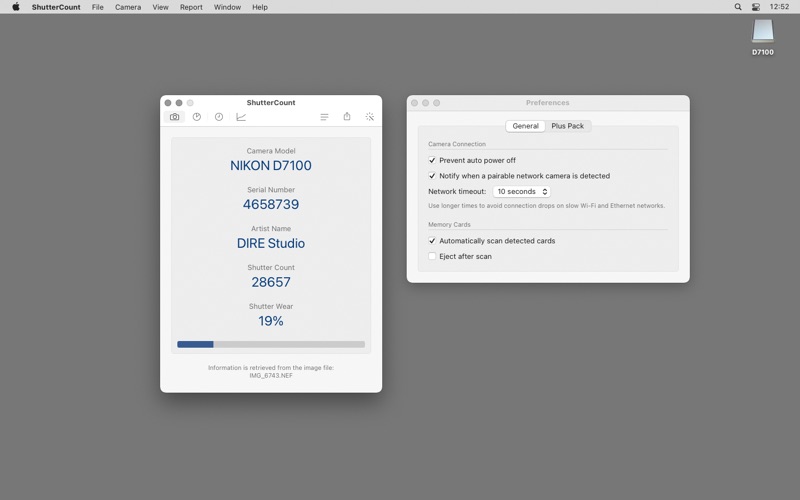800x500 pixels.
Task: Open the File menu
Action: [97, 7]
